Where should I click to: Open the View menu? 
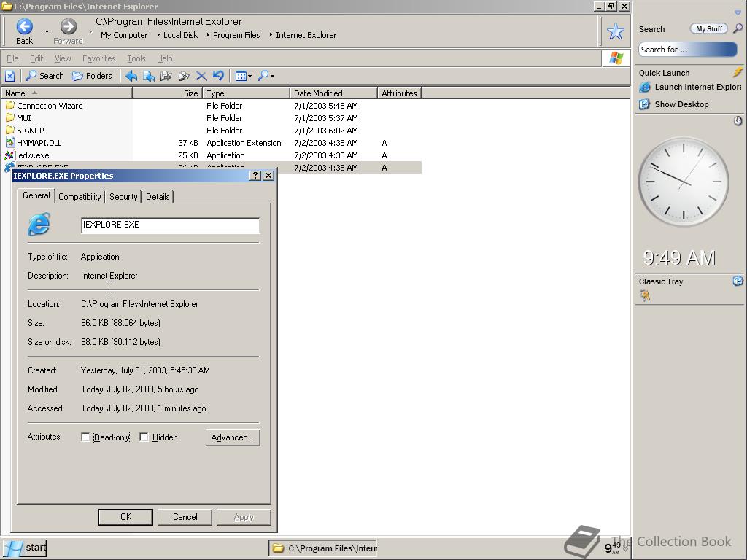[x=63, y=58]
